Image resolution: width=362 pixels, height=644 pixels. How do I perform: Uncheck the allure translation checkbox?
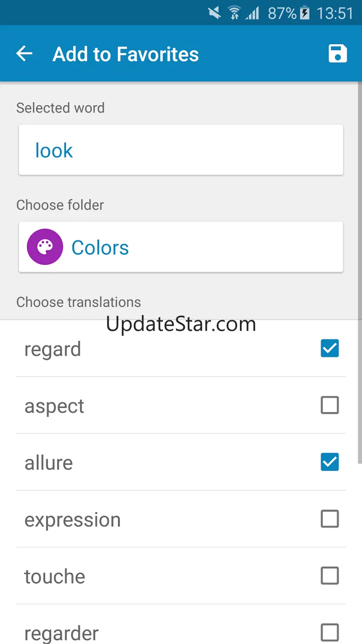point(330,462)
